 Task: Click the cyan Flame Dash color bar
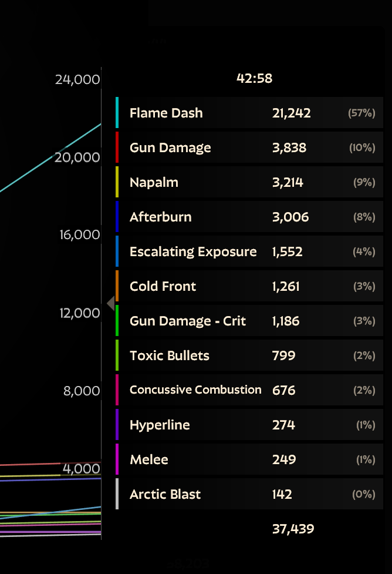(117, 113)
